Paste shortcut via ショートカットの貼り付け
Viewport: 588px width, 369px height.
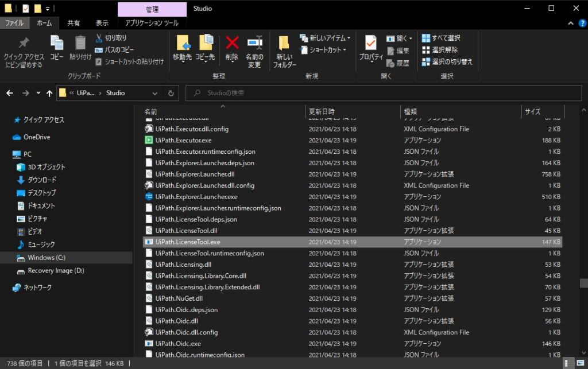(x=129, y=61)
